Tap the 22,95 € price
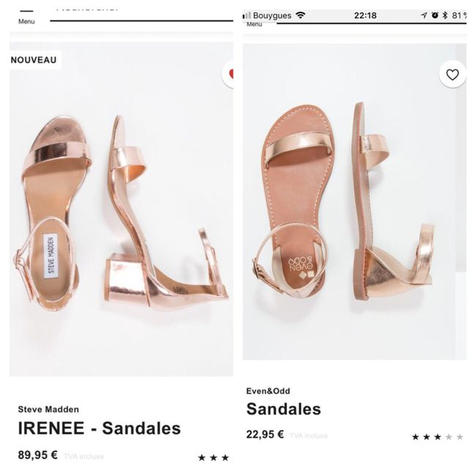The image size is (476, 476). tap(265, 434)
